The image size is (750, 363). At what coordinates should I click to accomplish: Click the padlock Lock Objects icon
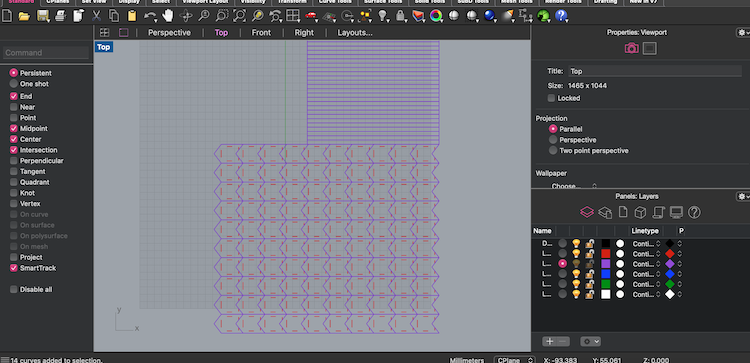tap(400, 16)
